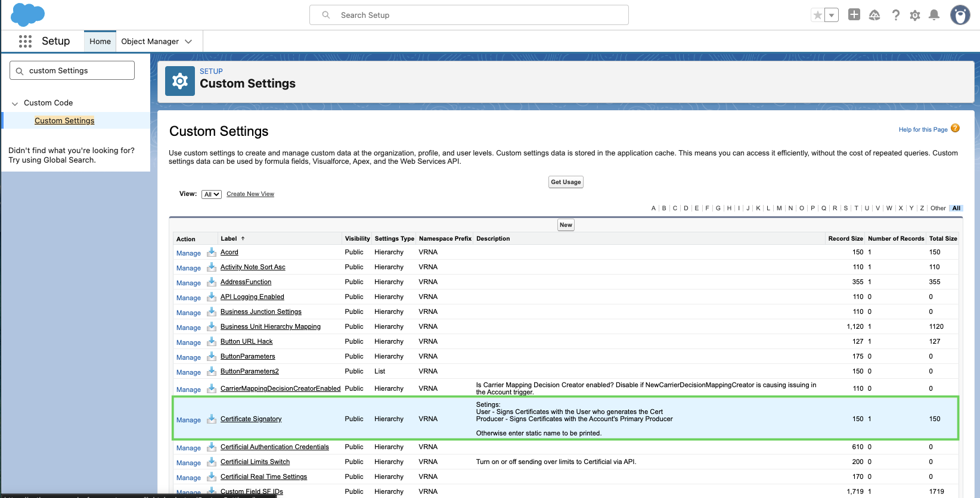Image resolution: width=980 pixels, height=498 pixels.
Task: Filter the list by letter A
Action: click(653, 208)
